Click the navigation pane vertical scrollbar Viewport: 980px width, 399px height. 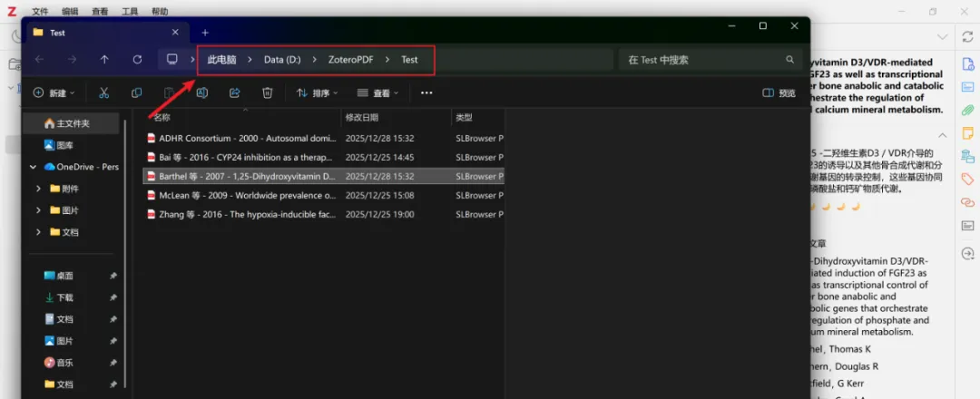coord(125,253)
